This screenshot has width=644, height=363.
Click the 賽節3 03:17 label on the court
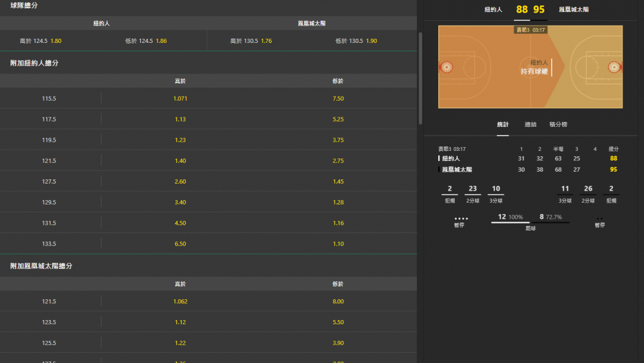point(530,30)
